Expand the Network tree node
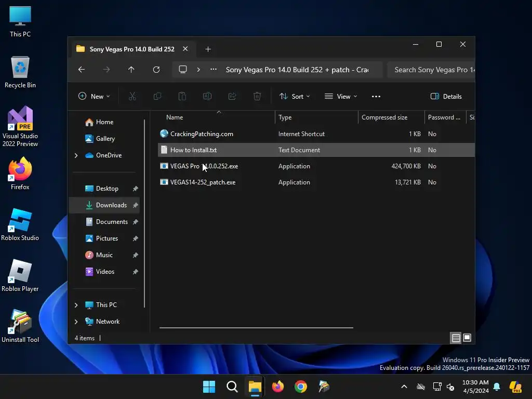This screenshot has width=532, height=399. (x=76, y=322)
